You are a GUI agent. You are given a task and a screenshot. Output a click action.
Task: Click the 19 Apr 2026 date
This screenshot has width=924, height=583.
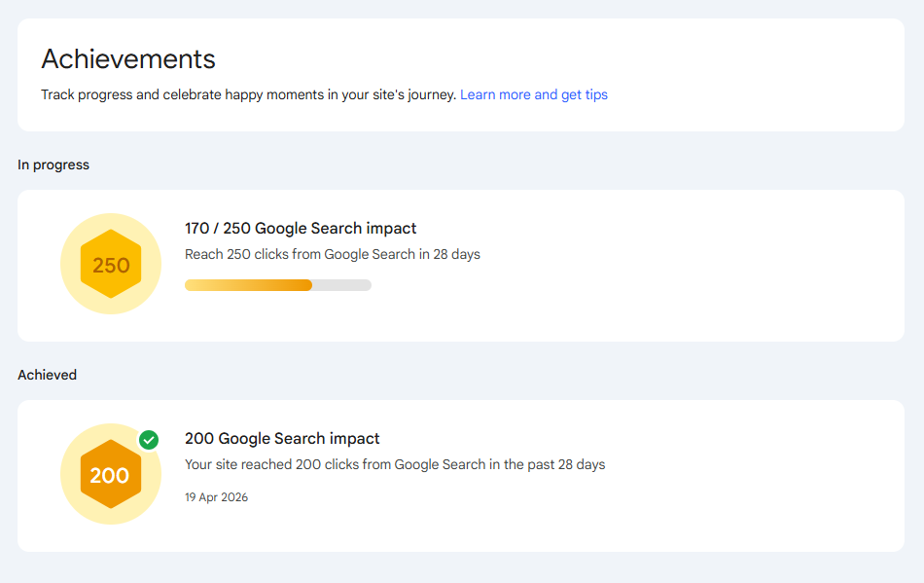point(216,497)
